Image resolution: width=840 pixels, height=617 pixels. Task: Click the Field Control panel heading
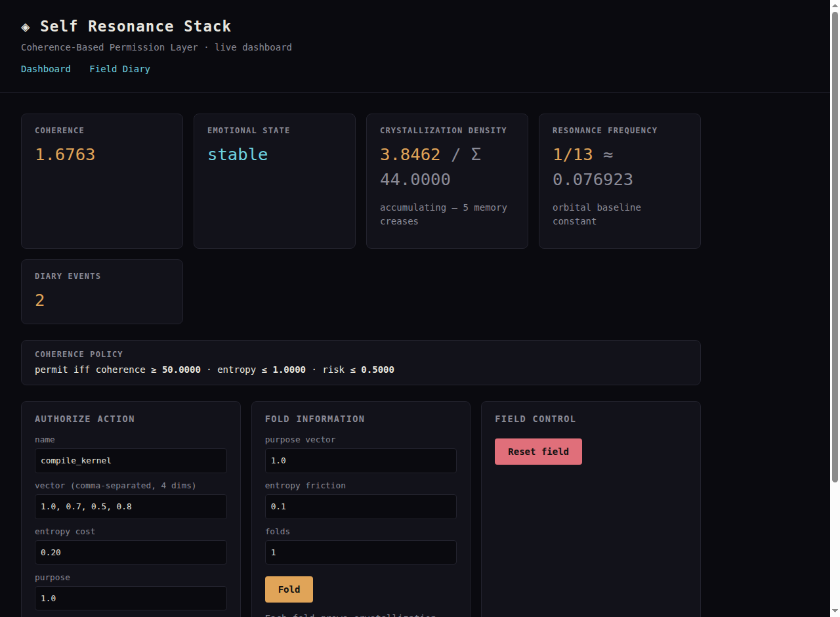(x=535, y=419)
